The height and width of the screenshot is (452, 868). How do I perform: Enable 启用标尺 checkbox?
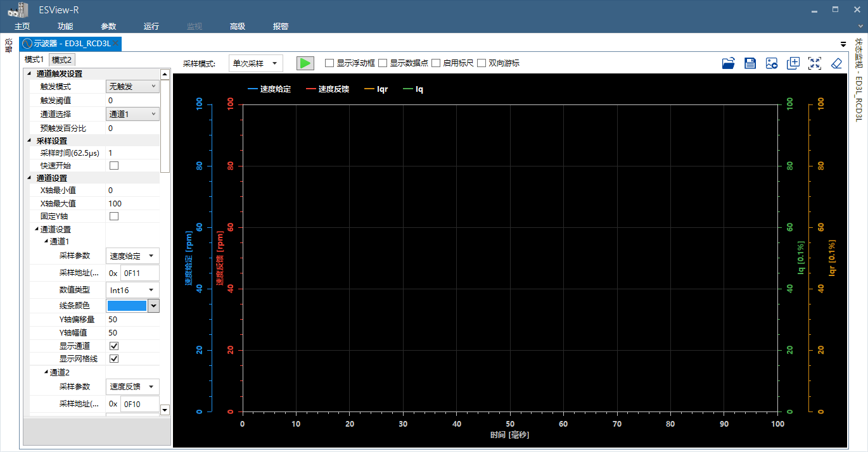click(x=435, y=63)
